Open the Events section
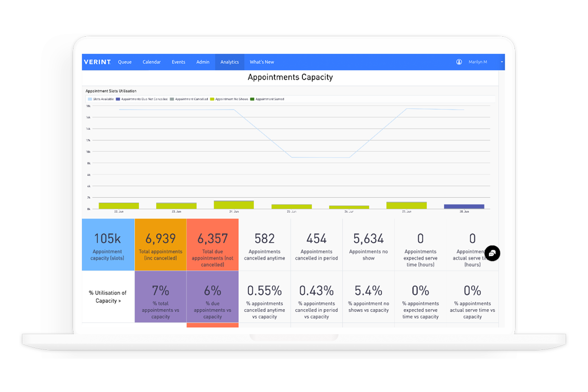Image resolution: width=588 pixels, height=392 pixels. (178, 62)
